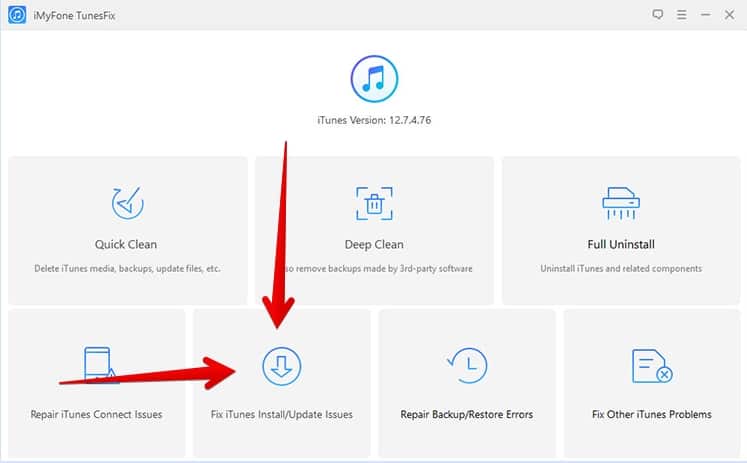Image resolution: width=747 pixels, height=463 pixels.
Task: Select the Quick Clean label
Action: pyautogui.click(x=126, y=244)
